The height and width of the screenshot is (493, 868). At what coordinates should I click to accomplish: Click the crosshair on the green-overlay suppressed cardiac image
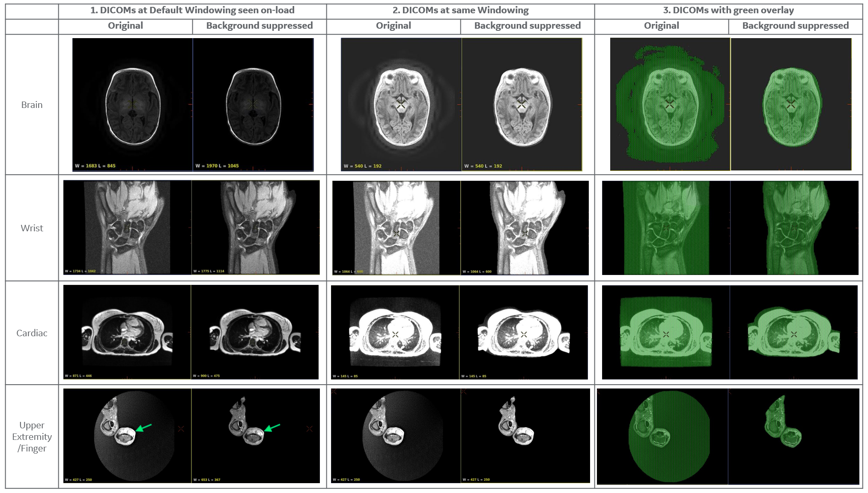(x=794, y=334)
